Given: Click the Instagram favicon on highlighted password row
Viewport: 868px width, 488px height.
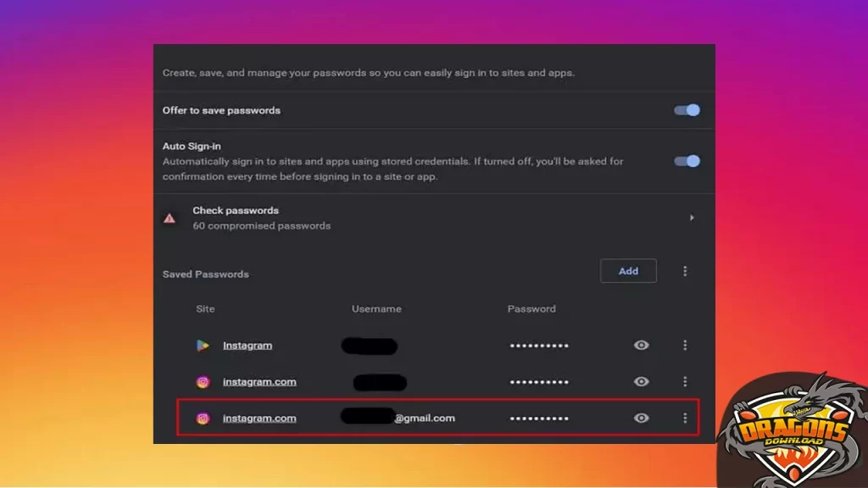Looking at the screenshot, I should (x=203, y=418).
